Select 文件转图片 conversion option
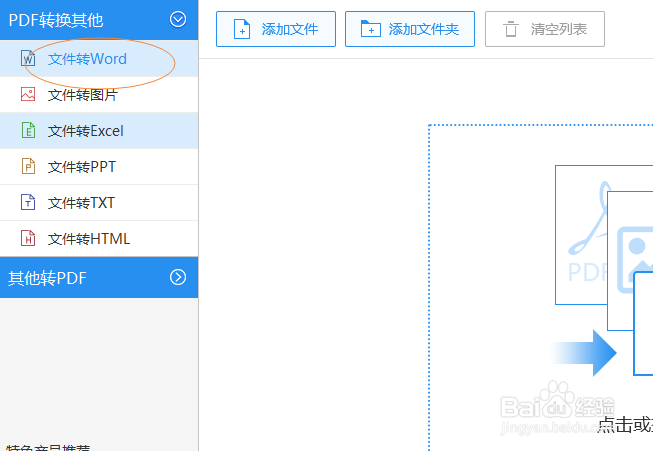This screenshot has width=653, height=451. pos(99,95)
